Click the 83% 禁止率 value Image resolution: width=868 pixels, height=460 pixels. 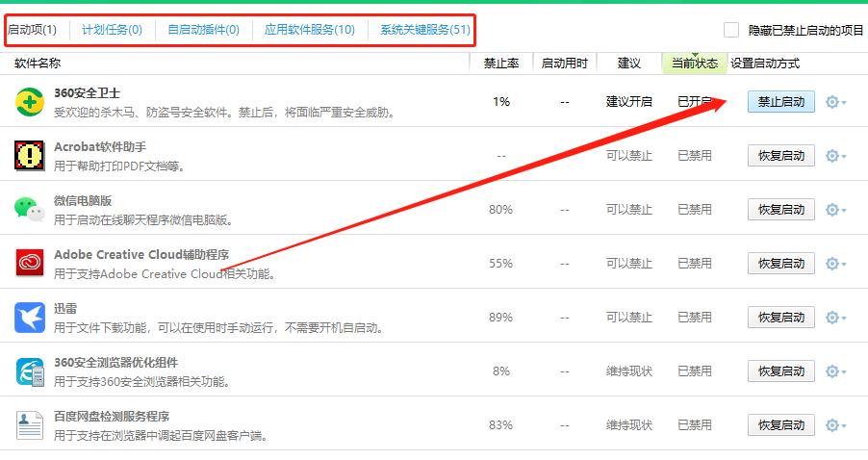tap(501, 425)
